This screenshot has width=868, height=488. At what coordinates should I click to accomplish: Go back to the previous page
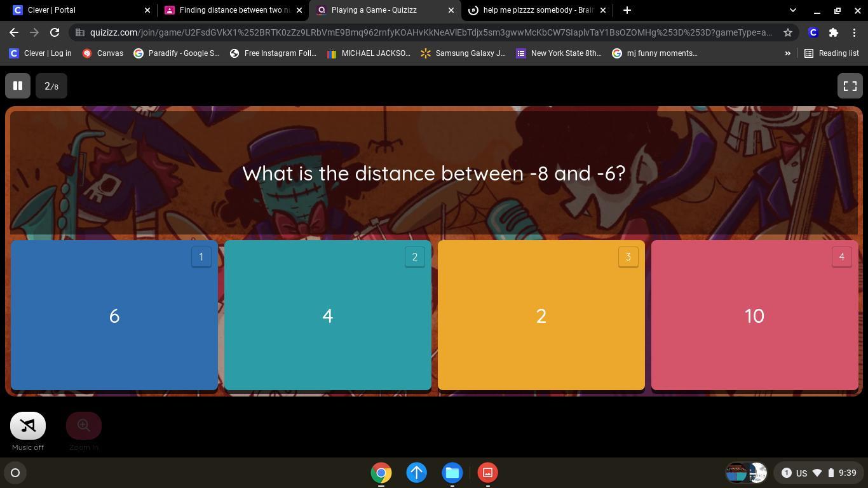pos(14,32)
